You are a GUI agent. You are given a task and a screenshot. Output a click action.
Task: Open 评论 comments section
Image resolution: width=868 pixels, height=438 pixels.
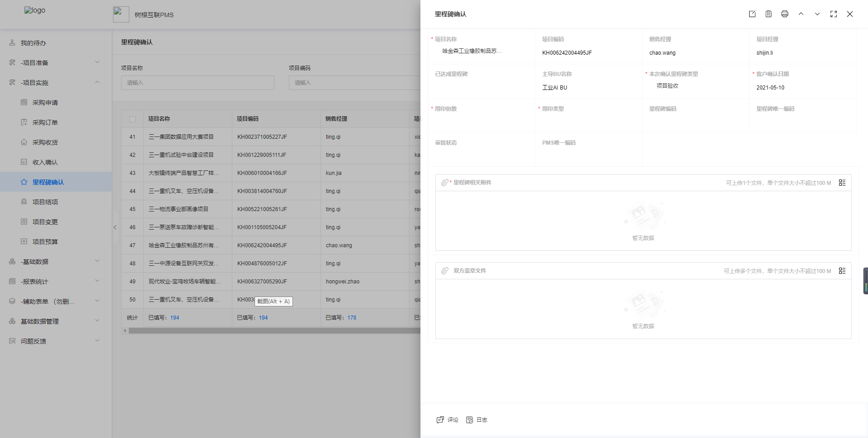(x=448, y=420)
